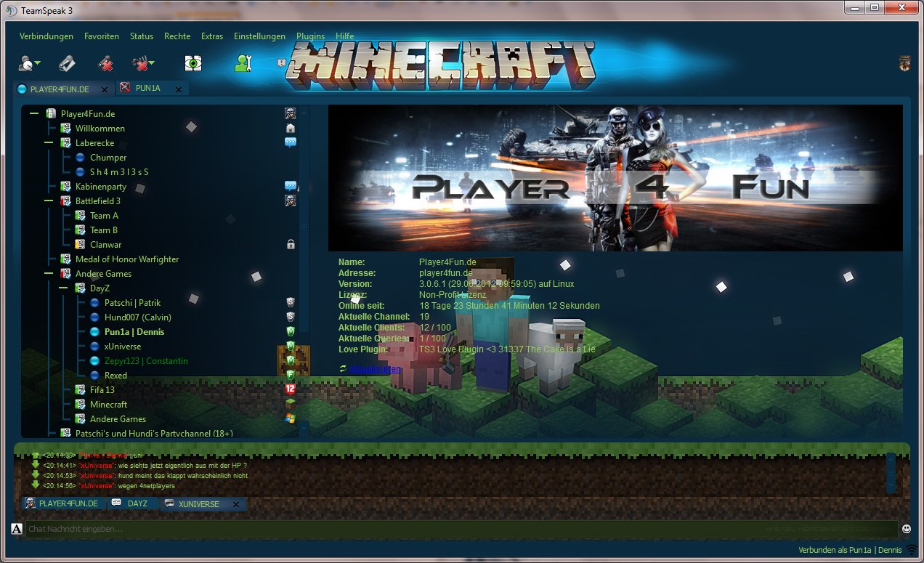The height and width of the screenshot is (563, 924).
Task: Click the speech bubble alert icon beside logo
Action: 281,63
